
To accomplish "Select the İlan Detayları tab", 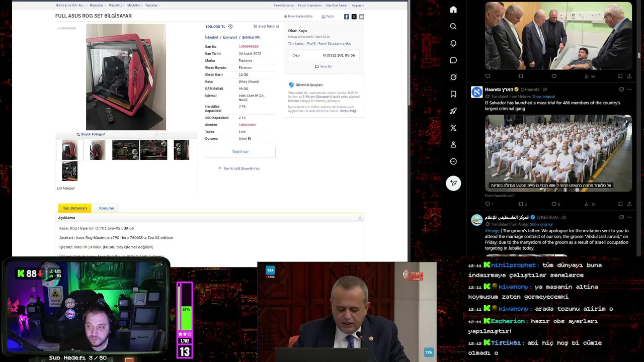I will tap(75, 208).
